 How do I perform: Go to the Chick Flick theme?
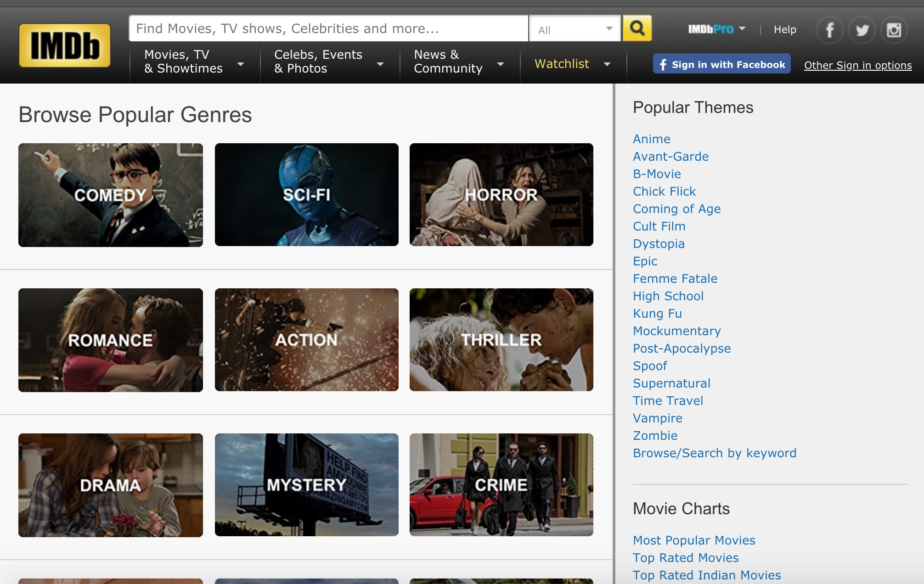point(665,191)
